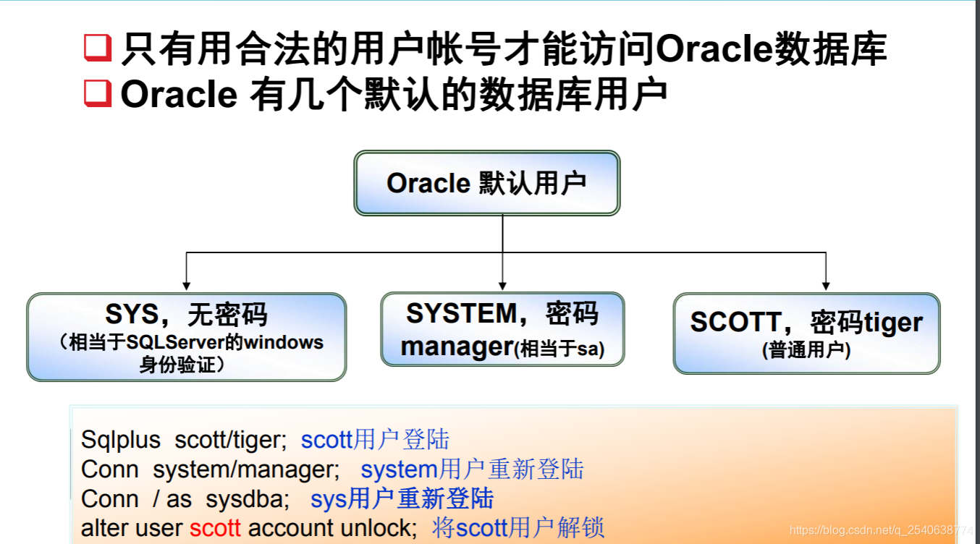
Task: Click the command "Conn system/manager;"
Action: pyautogui.click(x=211, y=469)
